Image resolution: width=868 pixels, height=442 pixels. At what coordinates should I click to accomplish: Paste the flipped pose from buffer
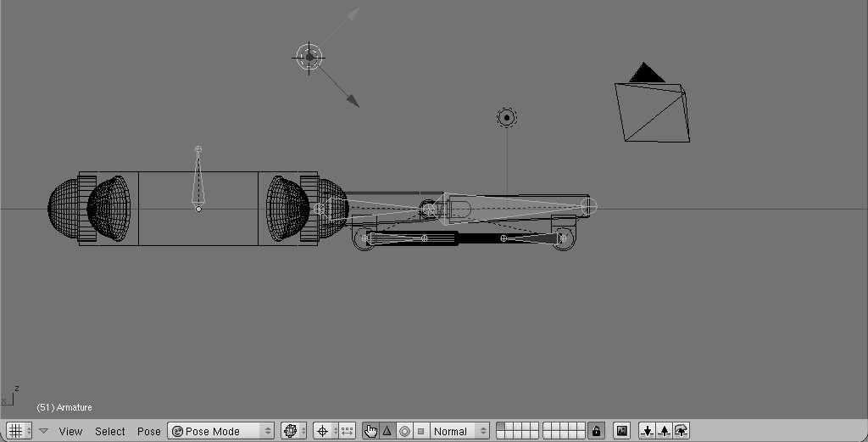(x=682, y=431)
